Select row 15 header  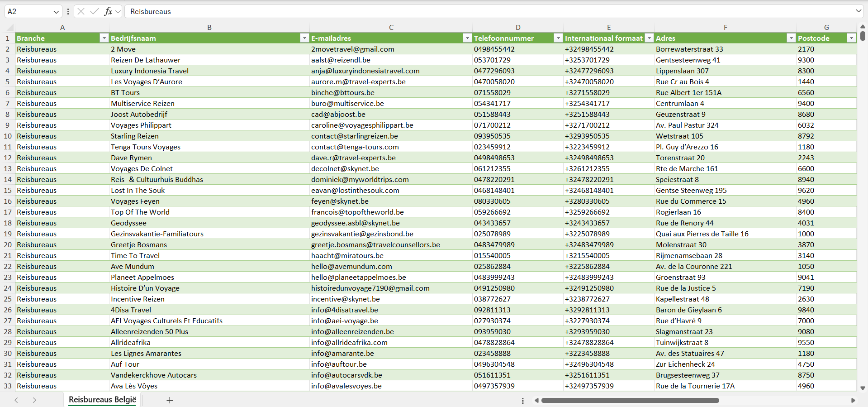(8, 190)
